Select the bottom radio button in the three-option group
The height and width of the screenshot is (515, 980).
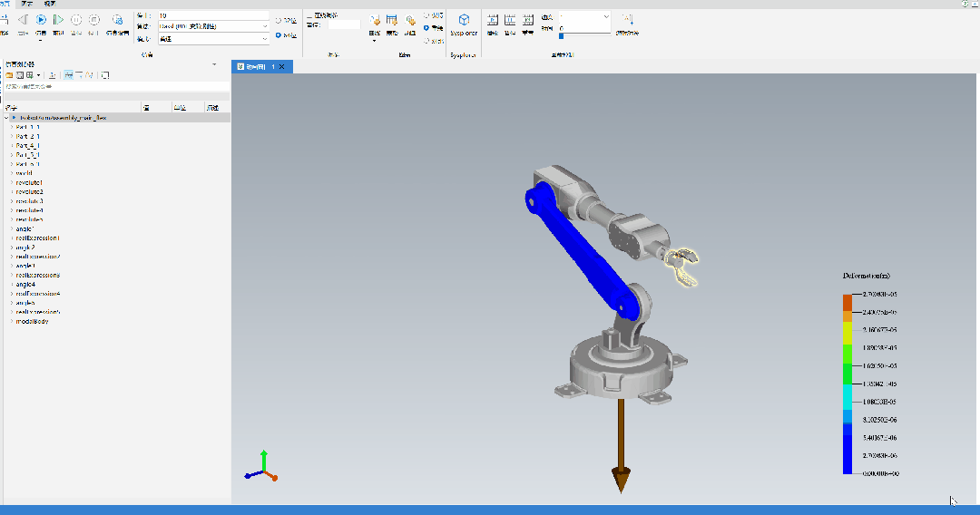pyautogui.click(x=426, y=41)
